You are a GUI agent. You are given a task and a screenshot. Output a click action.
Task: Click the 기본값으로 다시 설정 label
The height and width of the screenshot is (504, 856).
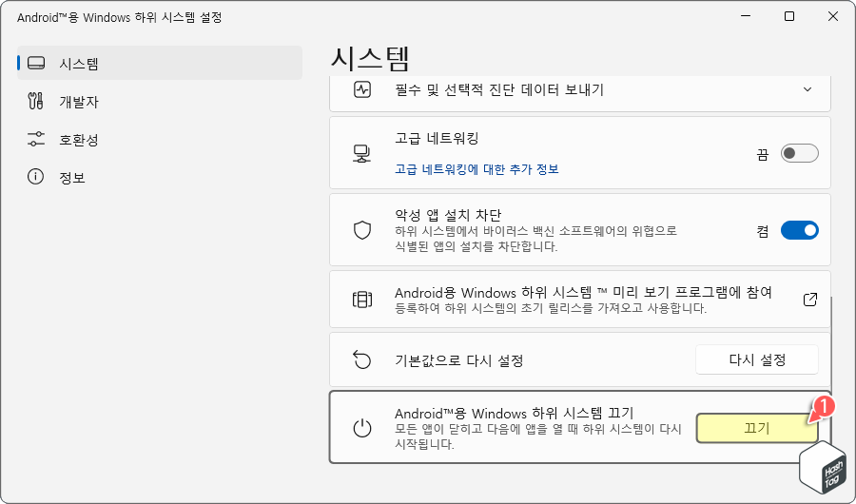point(459,360)
